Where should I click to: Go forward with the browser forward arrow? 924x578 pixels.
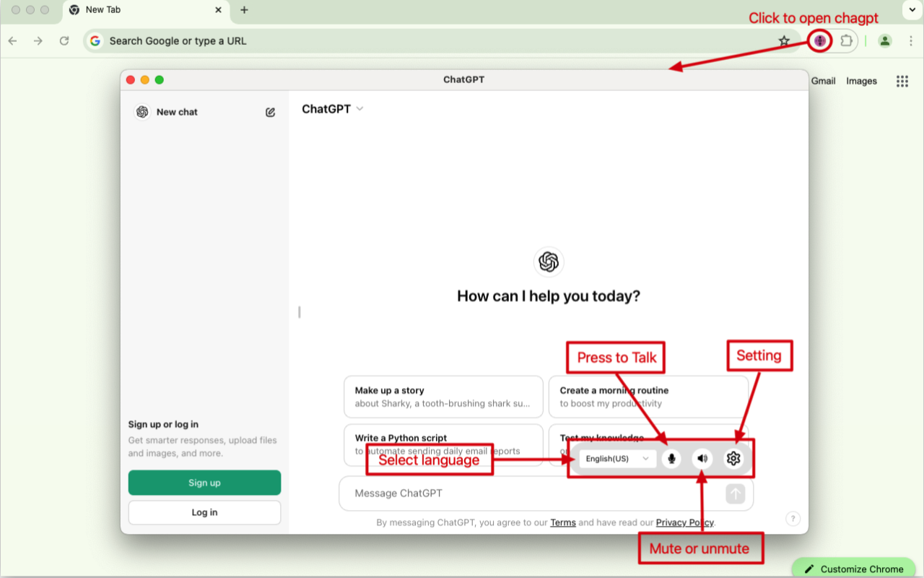tap(38, 41)
